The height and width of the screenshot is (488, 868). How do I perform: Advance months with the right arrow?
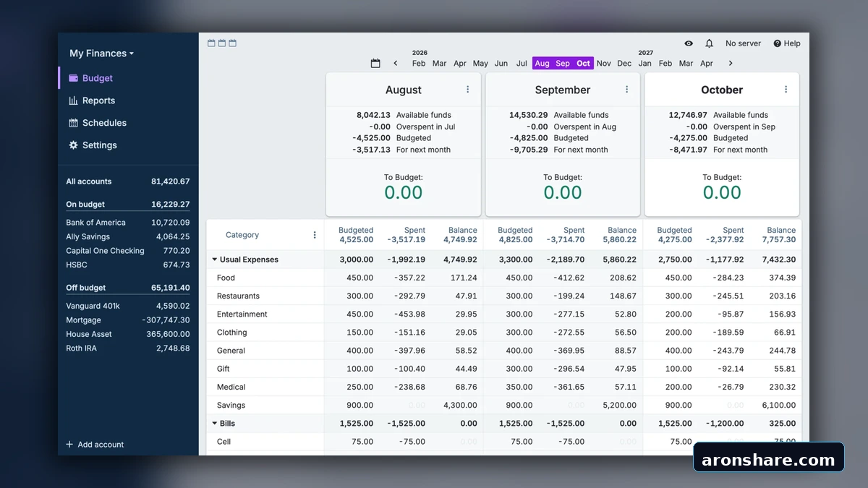tap(731, 64)
